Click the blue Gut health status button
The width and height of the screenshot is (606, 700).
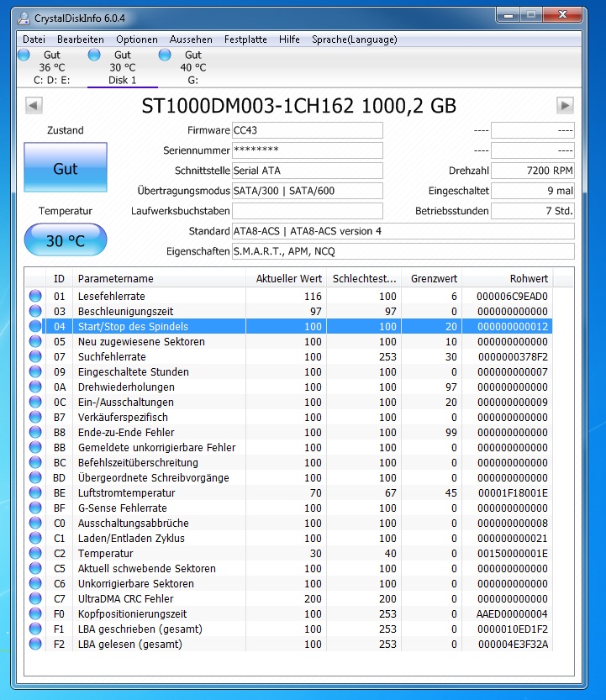(66, 167)
